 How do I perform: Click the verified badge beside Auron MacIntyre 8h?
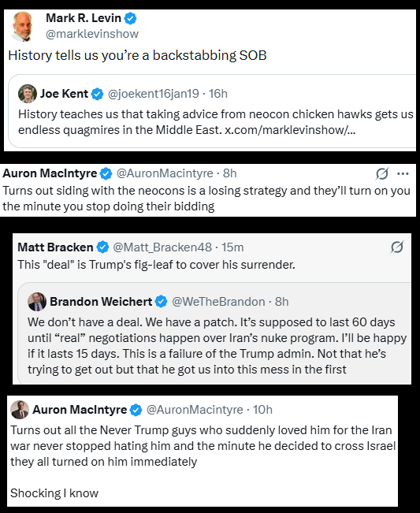(x=106, y=173)
